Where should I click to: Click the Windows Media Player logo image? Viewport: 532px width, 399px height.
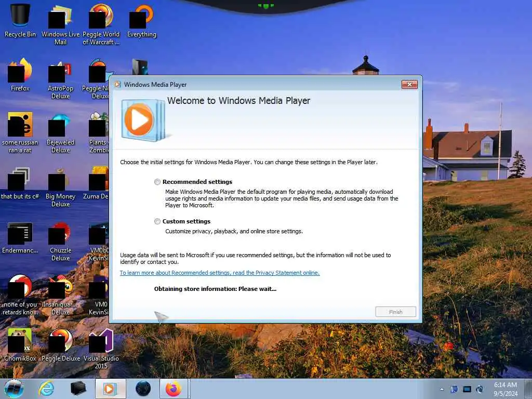tap(144, 120)
